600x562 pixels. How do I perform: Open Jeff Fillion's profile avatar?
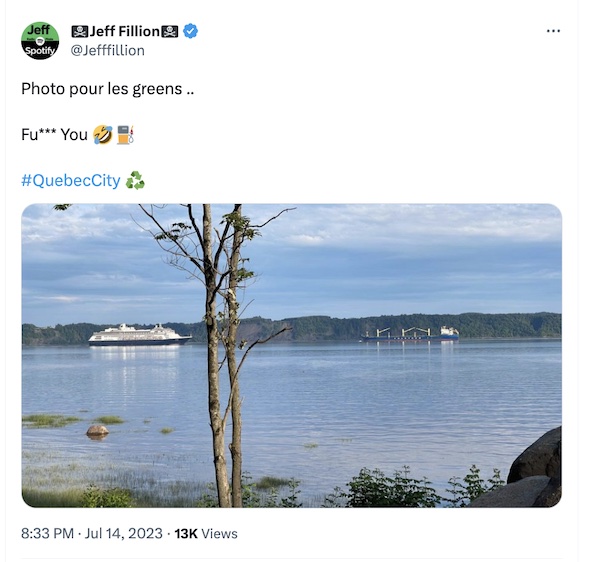tap(40, 41)
